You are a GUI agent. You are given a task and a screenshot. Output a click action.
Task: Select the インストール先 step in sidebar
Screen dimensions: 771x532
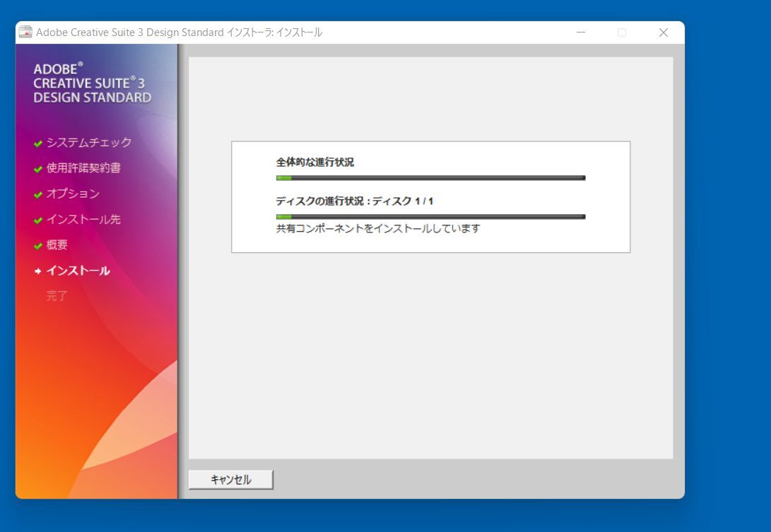[x=83, y=219]
